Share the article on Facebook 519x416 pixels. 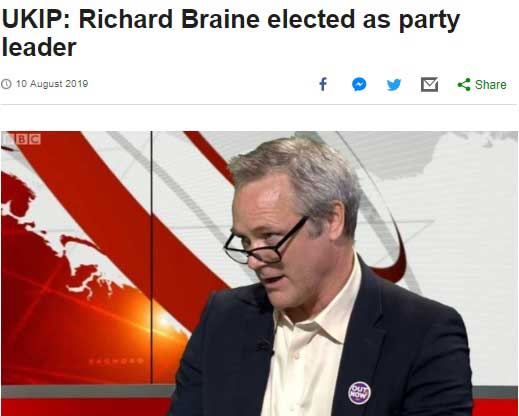tap(323, 84)
